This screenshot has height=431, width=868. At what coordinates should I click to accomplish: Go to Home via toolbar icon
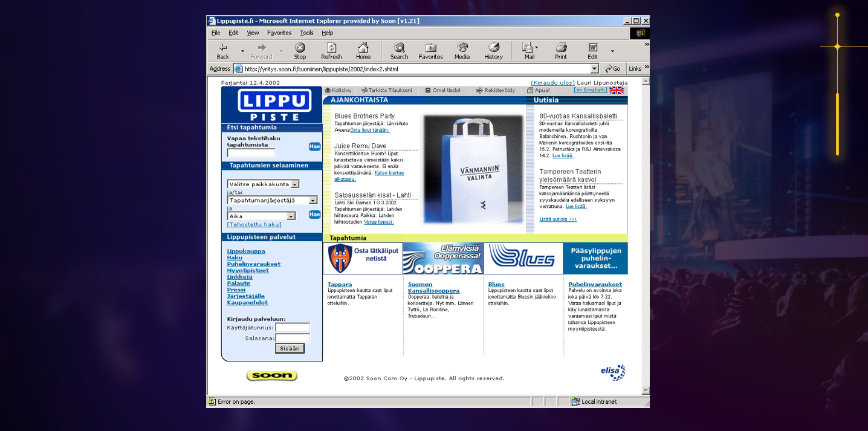click(x=363, y=51)
